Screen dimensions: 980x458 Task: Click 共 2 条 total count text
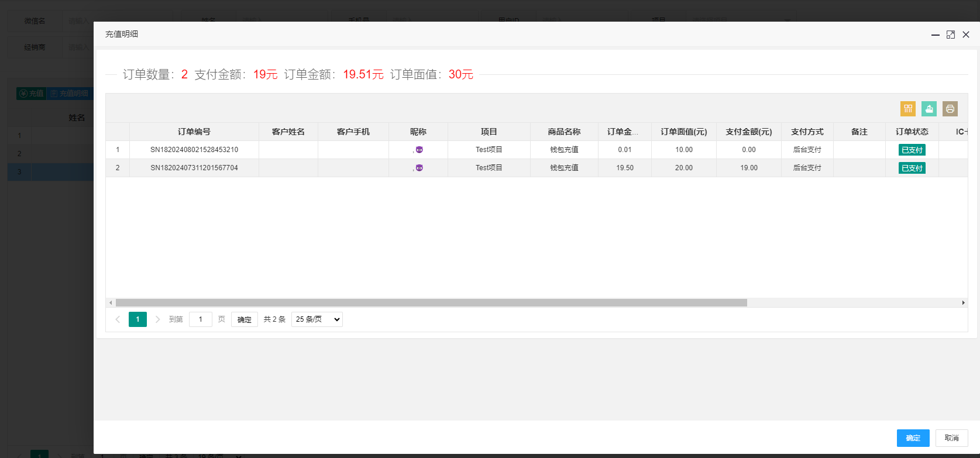pyautogui.click(x=274, y=319)
